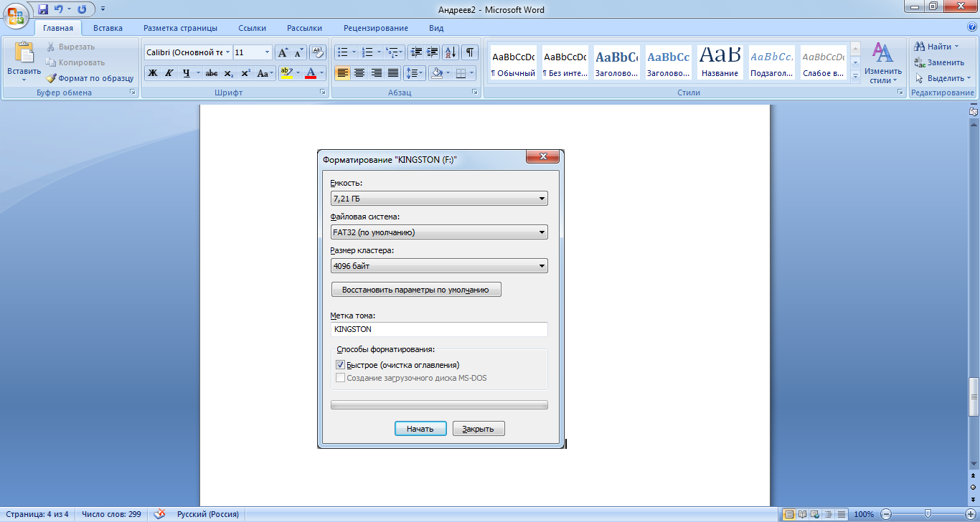Click the numbered list icon
The image size is (980, 522).
tap(367, 52)
